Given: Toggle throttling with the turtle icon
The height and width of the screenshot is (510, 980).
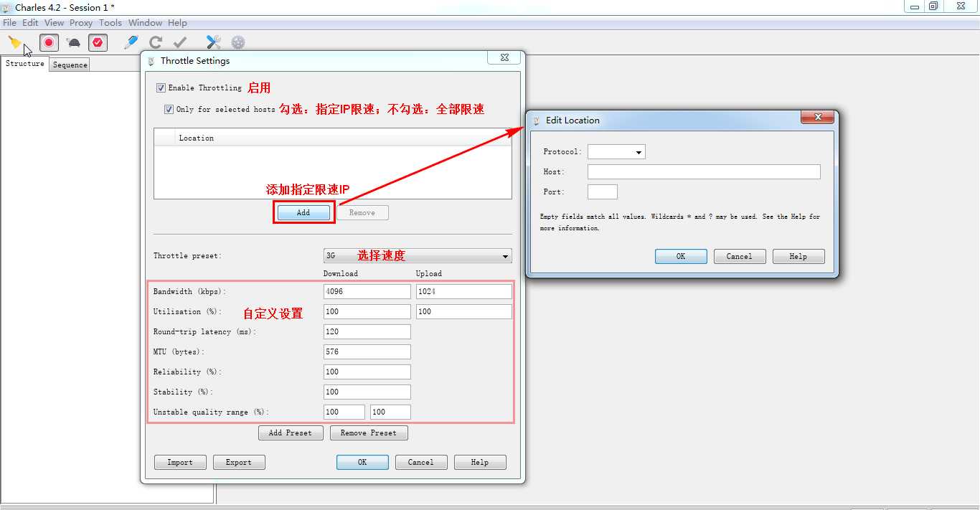Looking at the screenshot, I should pos(74,43).
